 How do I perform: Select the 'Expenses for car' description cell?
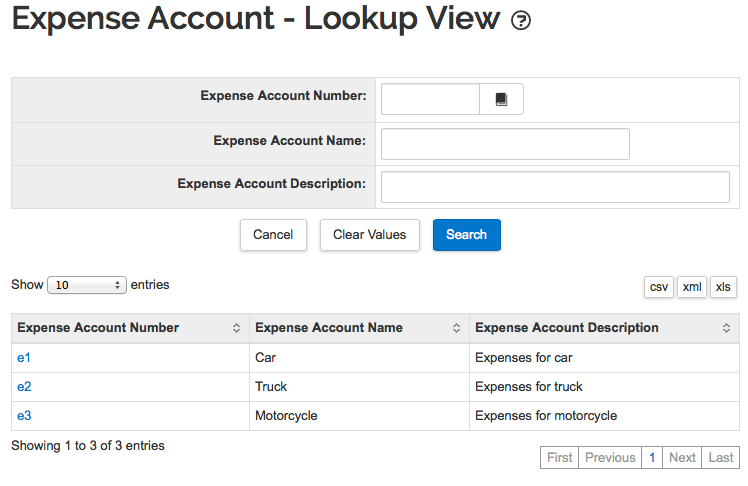(x=604, y=358)
